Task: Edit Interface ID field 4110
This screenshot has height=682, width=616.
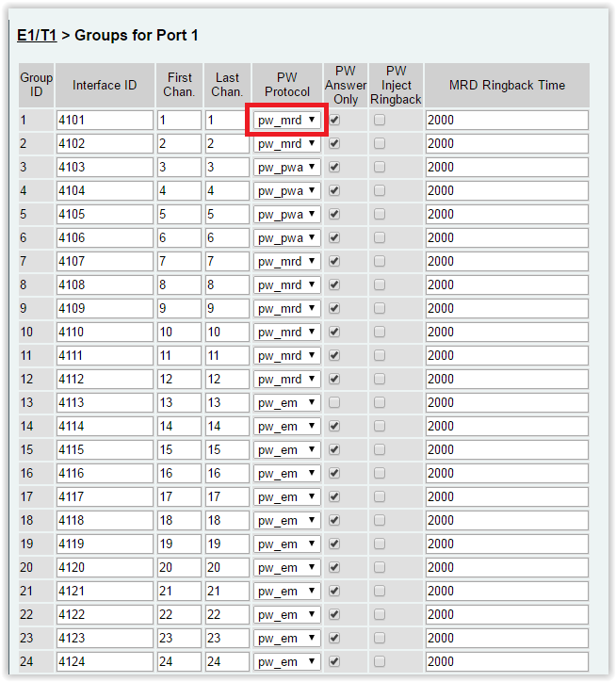Action: (x=105, y=333)
